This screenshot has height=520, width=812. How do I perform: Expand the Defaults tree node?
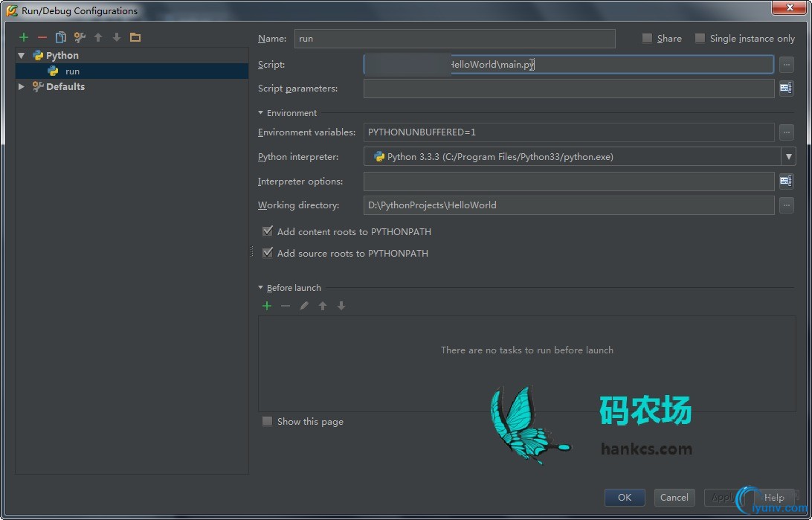click(x=22, y=86)
